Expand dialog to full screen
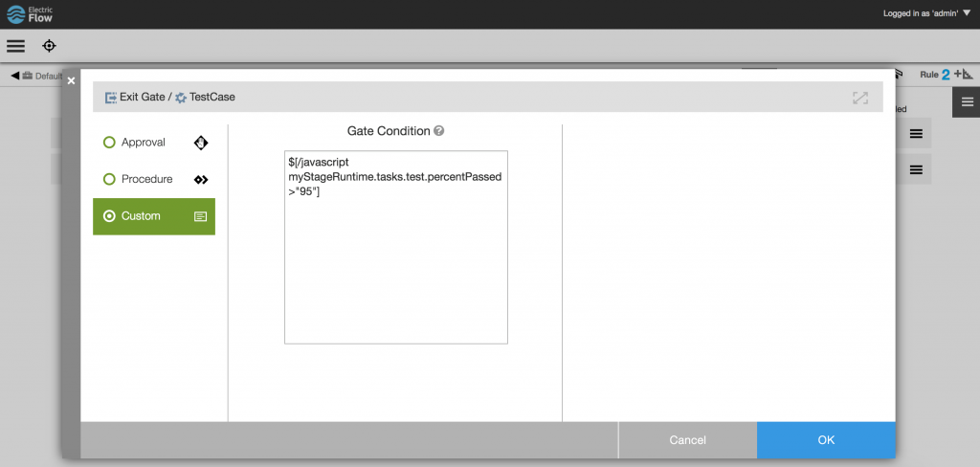This screenshot has height=467, width=980. [x=860, y=98]
